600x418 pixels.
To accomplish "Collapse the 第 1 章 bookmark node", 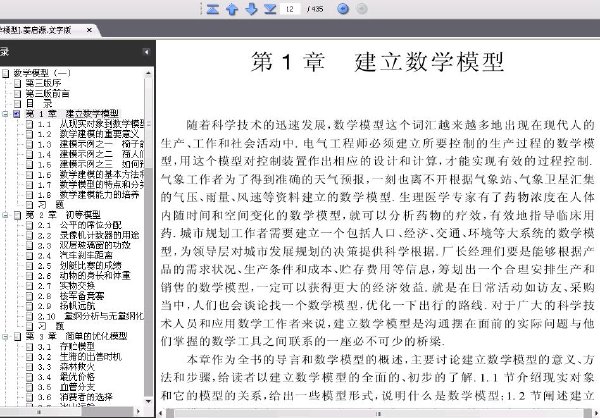I will (5, 114).
